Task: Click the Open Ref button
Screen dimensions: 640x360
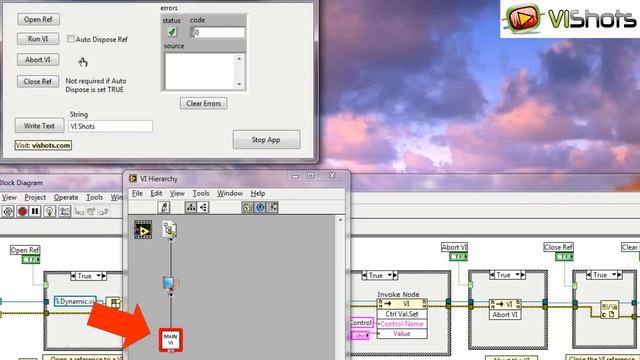Action: coord(38,19)
